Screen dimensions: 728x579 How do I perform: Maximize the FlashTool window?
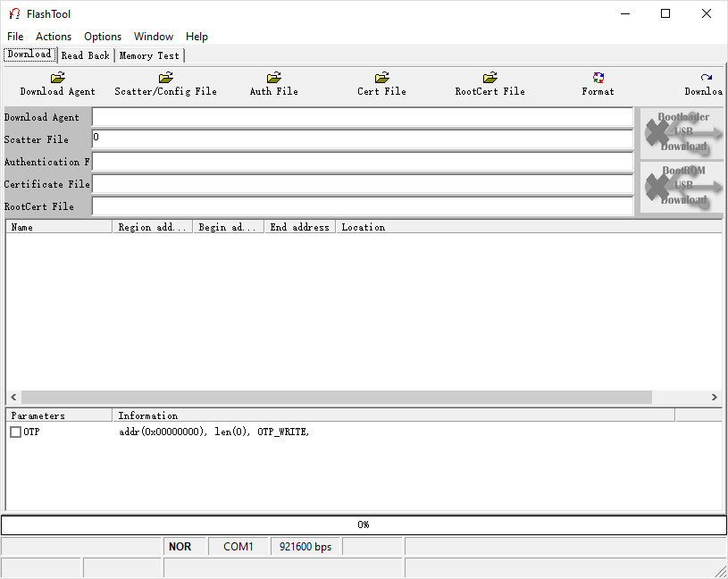pos(665,14)
